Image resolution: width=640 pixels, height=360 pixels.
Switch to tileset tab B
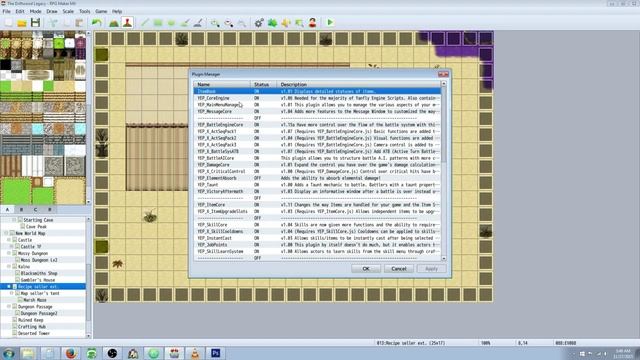[x=22, y=209]
